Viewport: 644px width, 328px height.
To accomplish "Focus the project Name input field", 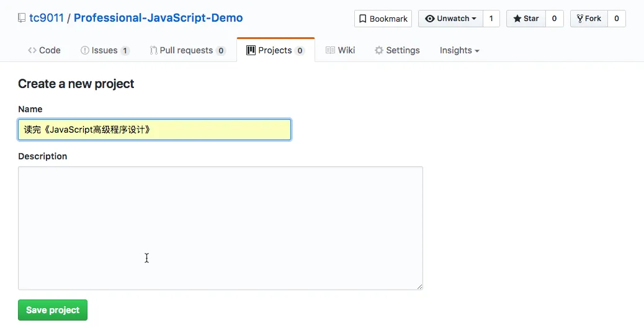I will click(x=154, y=130).
